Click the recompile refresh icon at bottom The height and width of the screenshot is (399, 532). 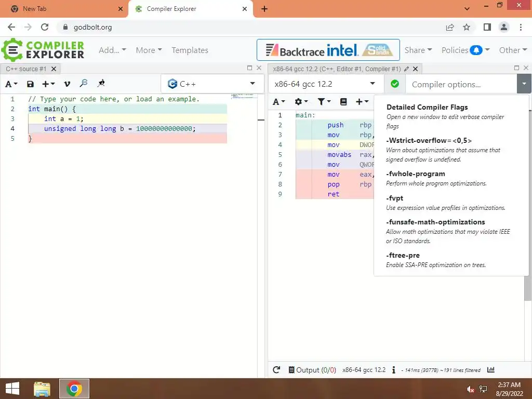tap(276, 370)
